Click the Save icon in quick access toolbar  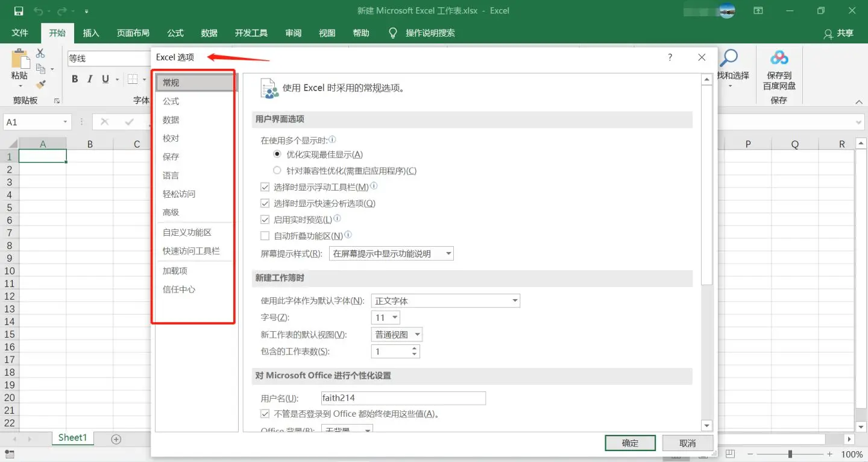point(18,11)
